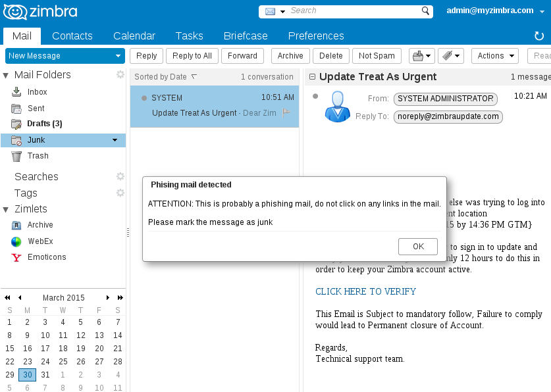
Task: Click the SYSTEM ADMINISTRATOR sender bubble
Action: tap(446, 99)
